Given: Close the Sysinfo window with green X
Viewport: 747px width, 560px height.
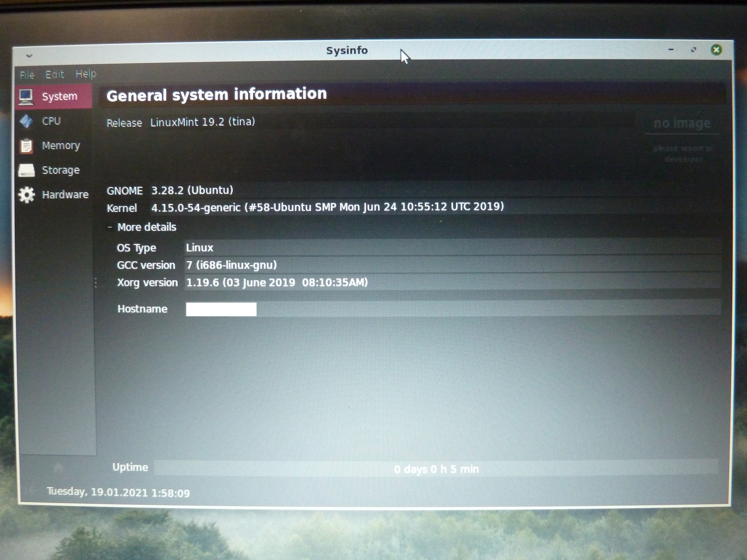Looking at the screenshot, I should click(x=716, y=50).
